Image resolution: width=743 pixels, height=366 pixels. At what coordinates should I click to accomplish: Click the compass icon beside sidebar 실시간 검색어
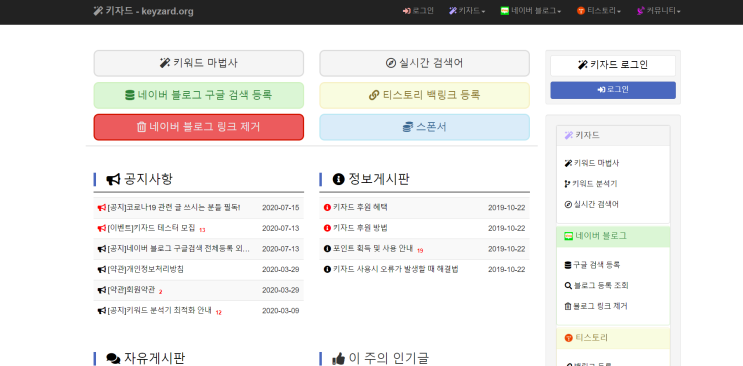(x=568, y=204)
